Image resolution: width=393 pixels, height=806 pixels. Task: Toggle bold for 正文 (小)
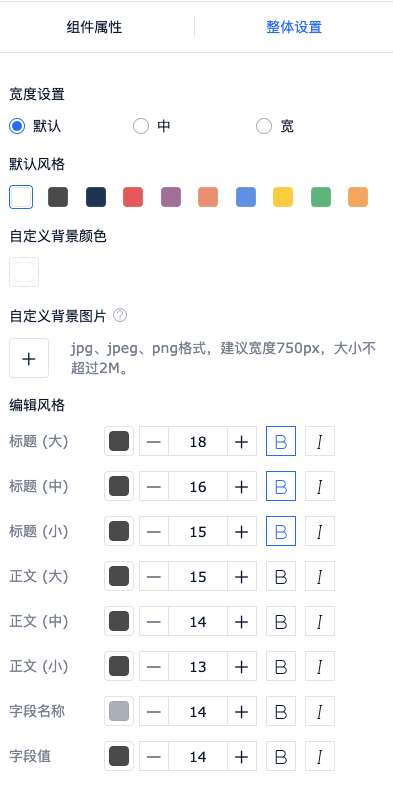click(x=280, y=666)
